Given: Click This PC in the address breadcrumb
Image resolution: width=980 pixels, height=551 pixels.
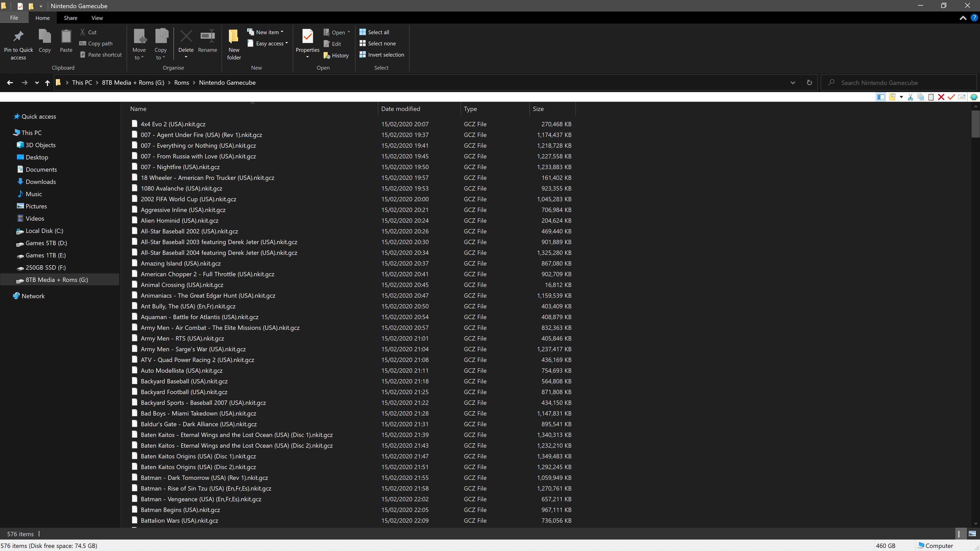Looking at the screenshot, I should coord(82,82).
